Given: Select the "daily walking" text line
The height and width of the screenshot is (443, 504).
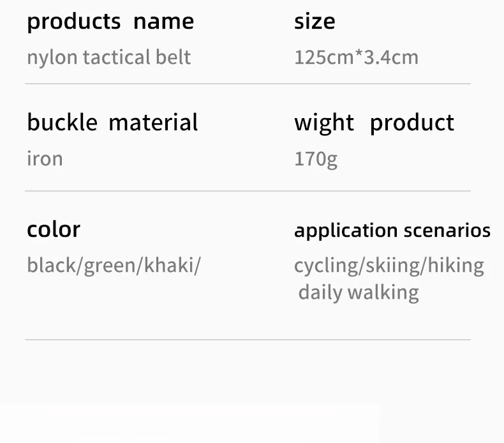Looking at the screenshot, I should coord(359,293).
